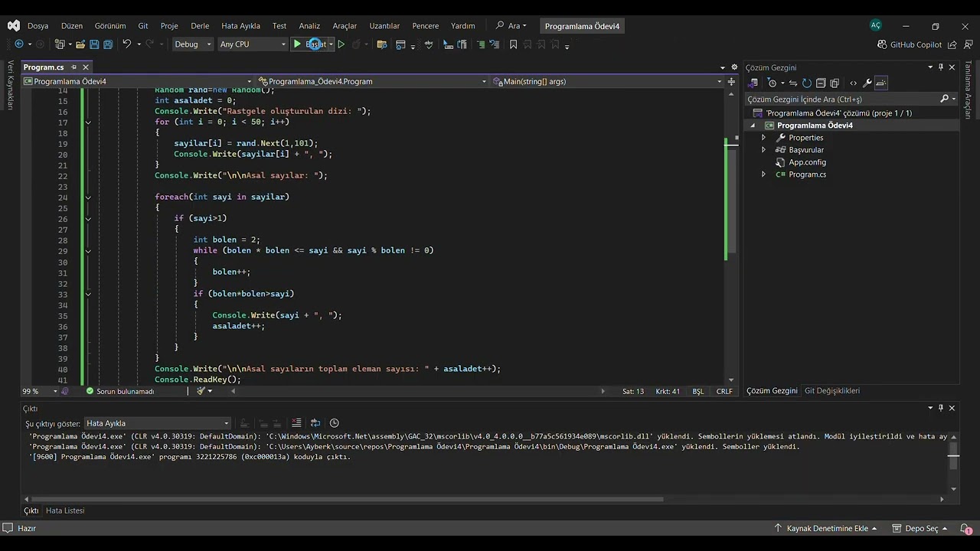Screen dimensions: 980x551
Task: Click the Sorun bulunamadı status indicator
Action: click(x=119, y=391)
